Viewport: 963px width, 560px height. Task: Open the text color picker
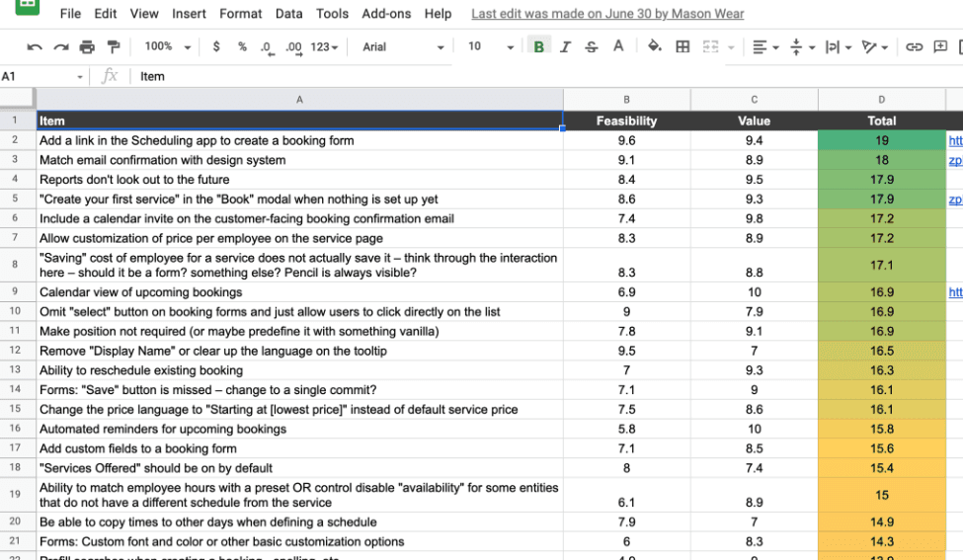coord(618,46)
